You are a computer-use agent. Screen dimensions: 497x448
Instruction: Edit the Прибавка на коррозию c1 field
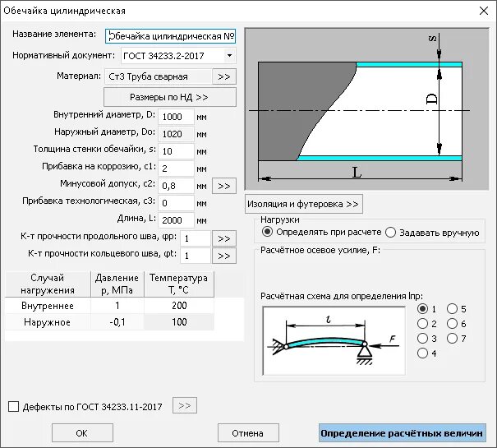point(176,169)
